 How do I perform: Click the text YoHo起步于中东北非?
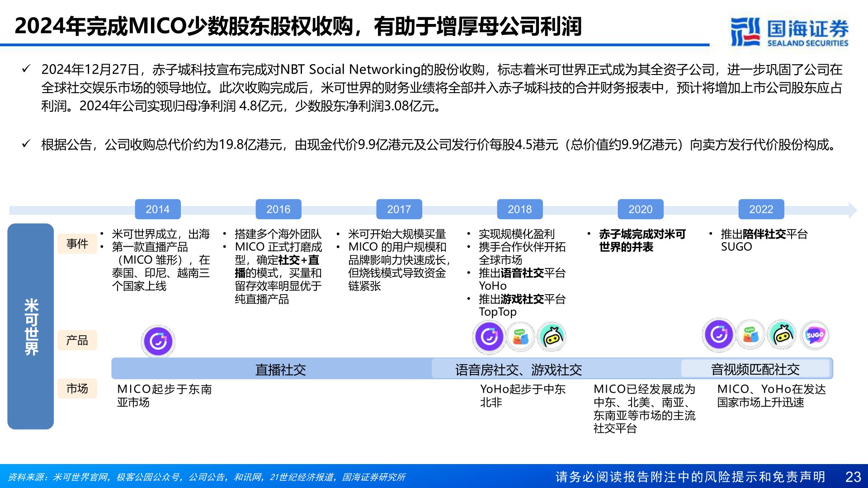(x=523, y=395)
